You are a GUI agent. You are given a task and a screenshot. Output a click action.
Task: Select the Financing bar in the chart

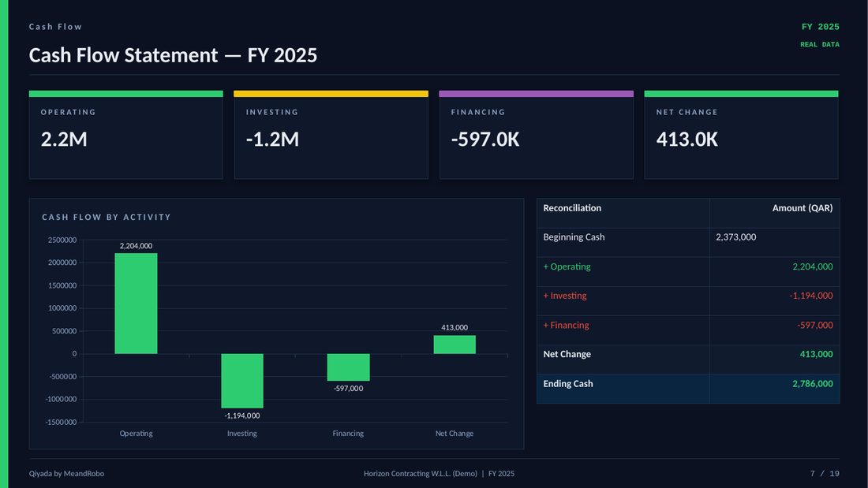348,367
